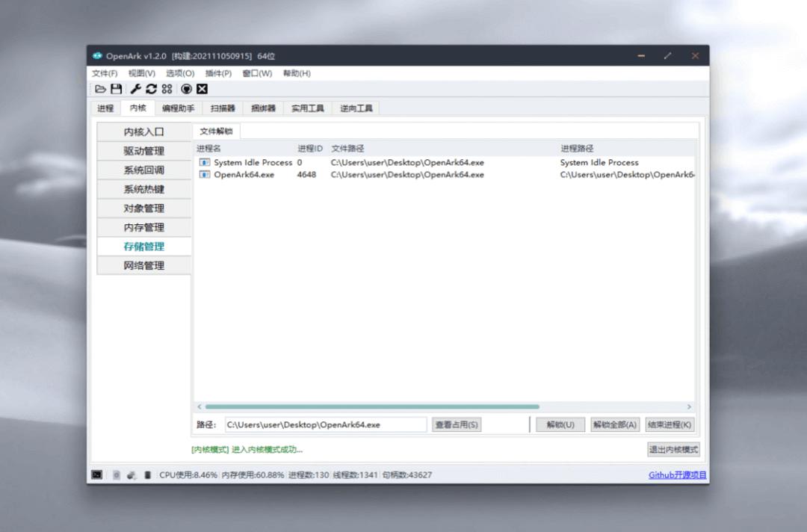Image resolution: width=807 pixels, height=532 pixels.
Task: Open the 文件(F) menu
Action: [x=105, y=73]
